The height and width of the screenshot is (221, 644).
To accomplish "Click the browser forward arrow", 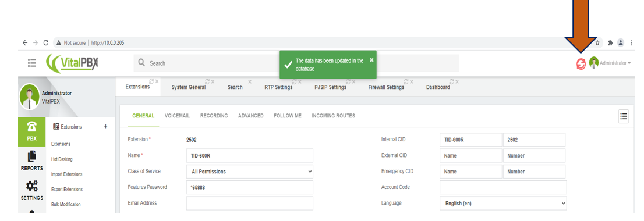I will [x=36, y=42].
